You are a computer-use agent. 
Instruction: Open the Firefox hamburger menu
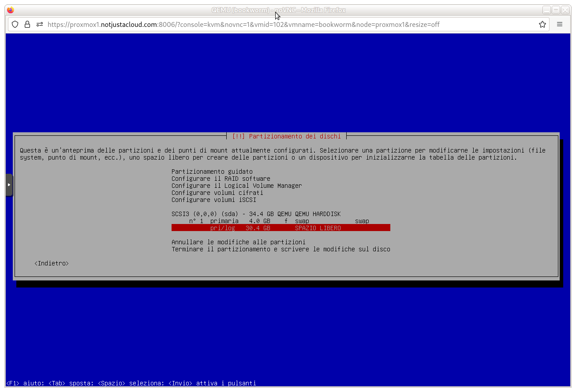(560, 24)
